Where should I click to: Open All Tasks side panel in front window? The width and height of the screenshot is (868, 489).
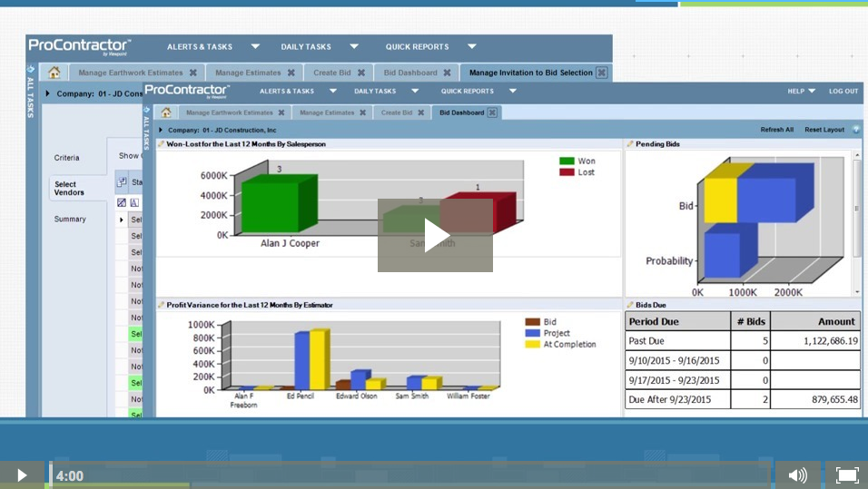(x=146, y=128)
